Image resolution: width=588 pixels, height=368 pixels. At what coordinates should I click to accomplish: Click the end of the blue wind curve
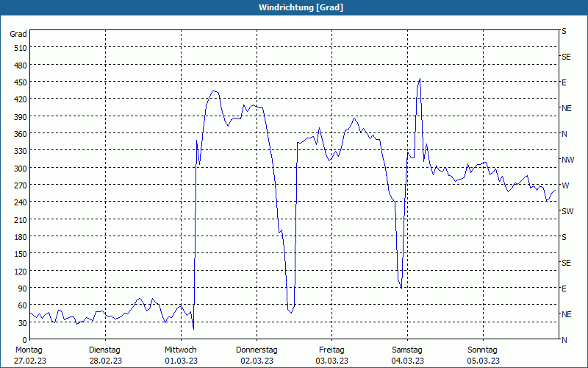point(556,191)
